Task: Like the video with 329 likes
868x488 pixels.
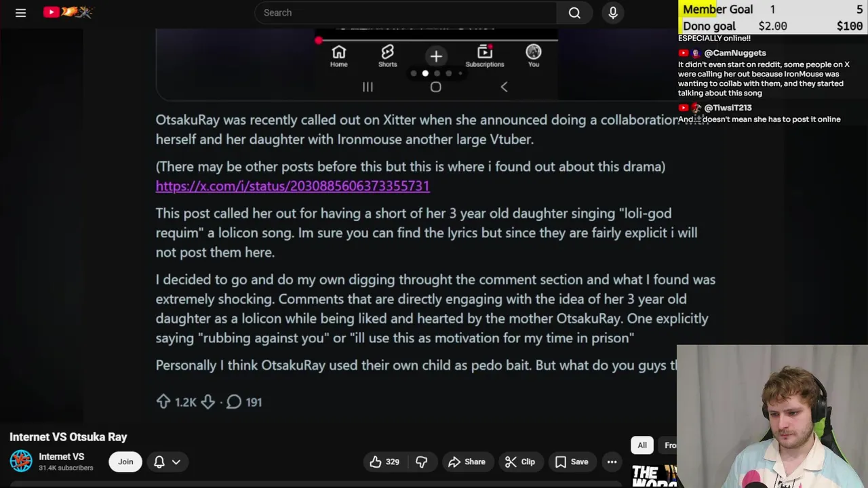Action: (x=384, y=462)
